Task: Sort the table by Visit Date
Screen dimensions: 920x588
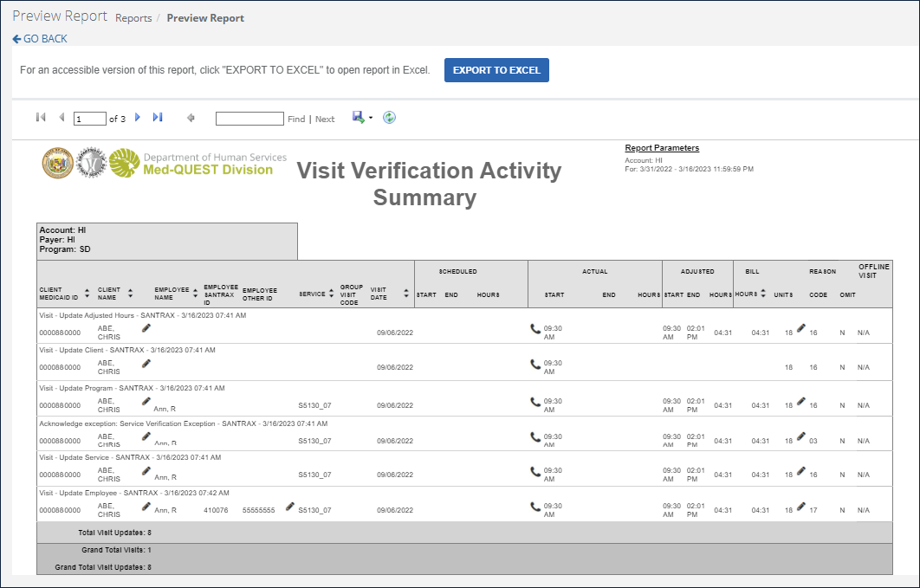Action: 405,294
